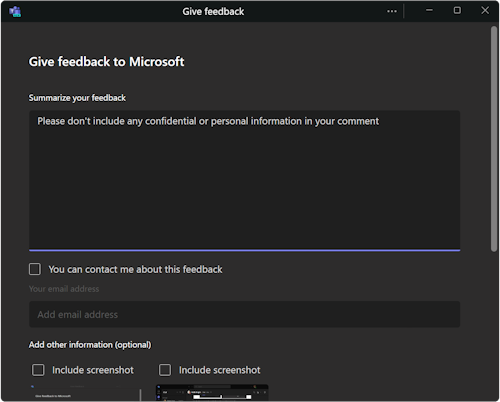Tick the first Include screenshot checkbox
The height and width of the screenshot is (402, 500).
[x=38, y=370]
